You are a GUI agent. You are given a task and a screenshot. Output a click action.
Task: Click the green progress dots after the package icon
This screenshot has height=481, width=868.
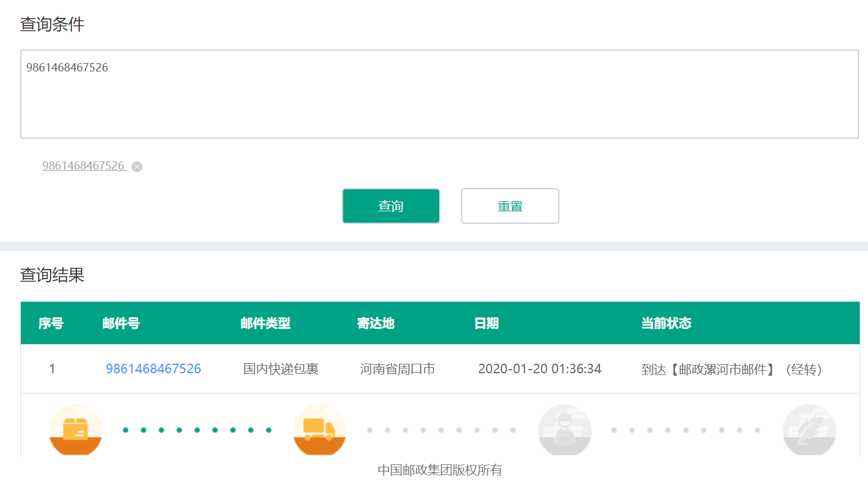pyautogui.click(x=197, y=430)
